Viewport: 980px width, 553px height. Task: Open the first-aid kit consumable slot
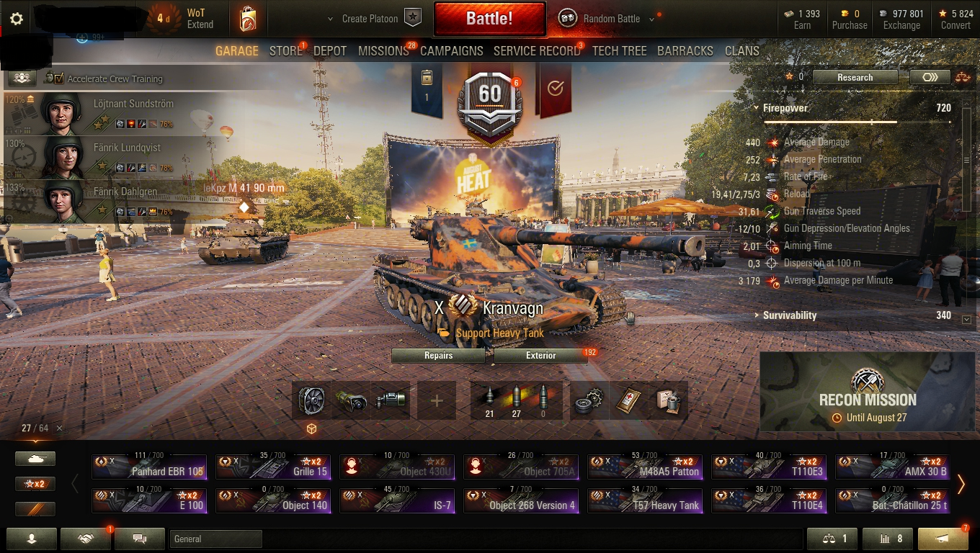pyautogui.click(x=628, y=400)
